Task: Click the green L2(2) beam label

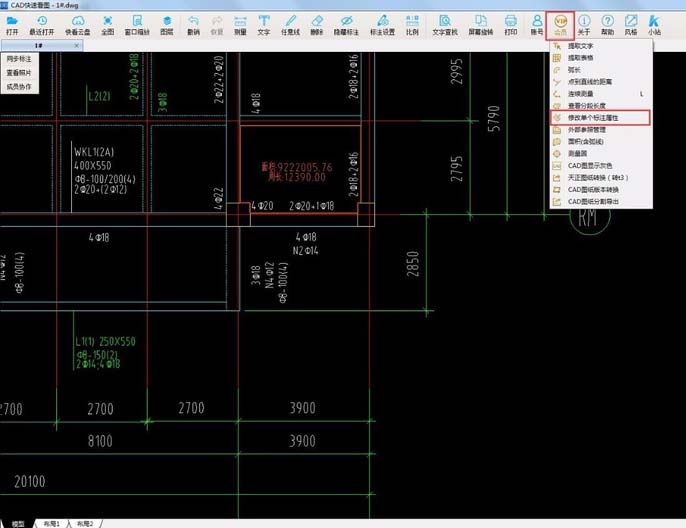Action: point(99,96)
